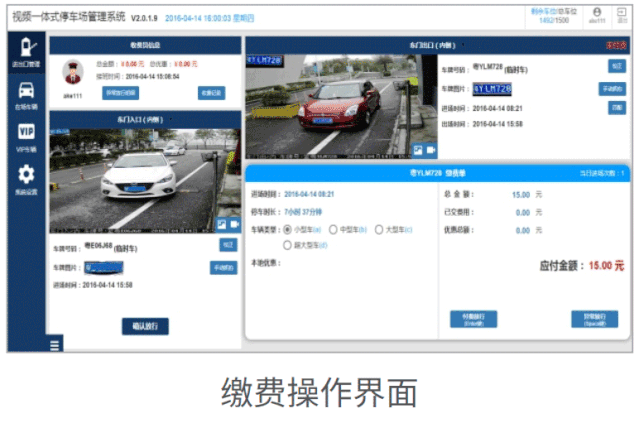This screenshot has width=639, height=423.
Task: Click the 确认放行 confirm release button
Action: 145,326
